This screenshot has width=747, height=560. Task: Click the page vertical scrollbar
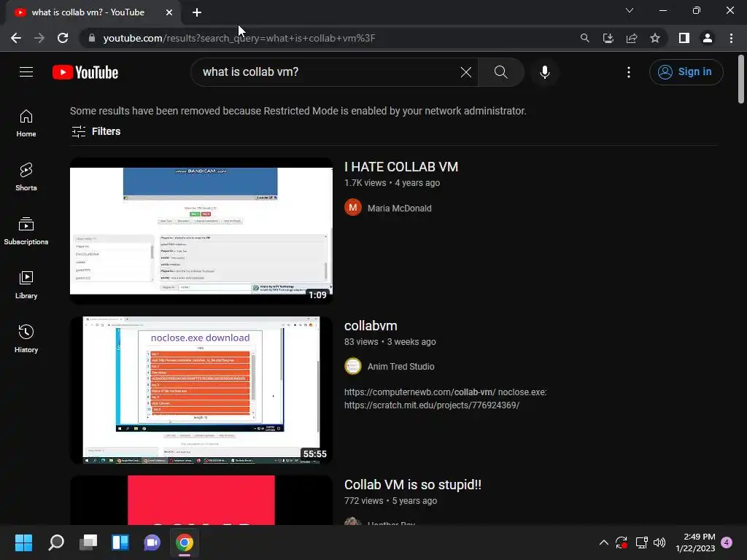point(741,79)
